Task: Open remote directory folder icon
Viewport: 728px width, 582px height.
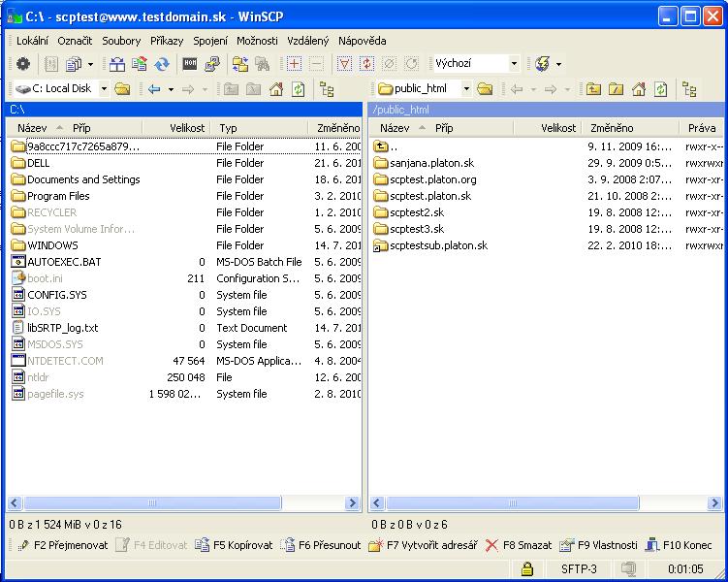Action: coord(485,88)
